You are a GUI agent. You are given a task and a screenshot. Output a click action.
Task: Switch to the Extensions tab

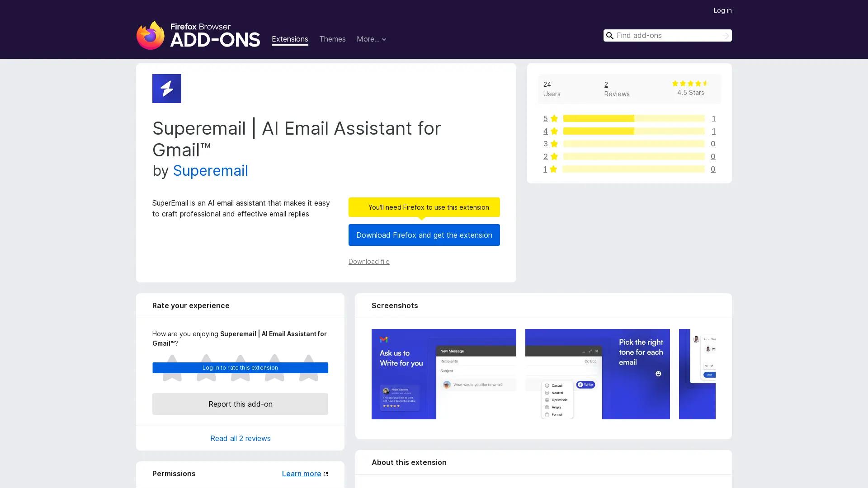point(290,39)
